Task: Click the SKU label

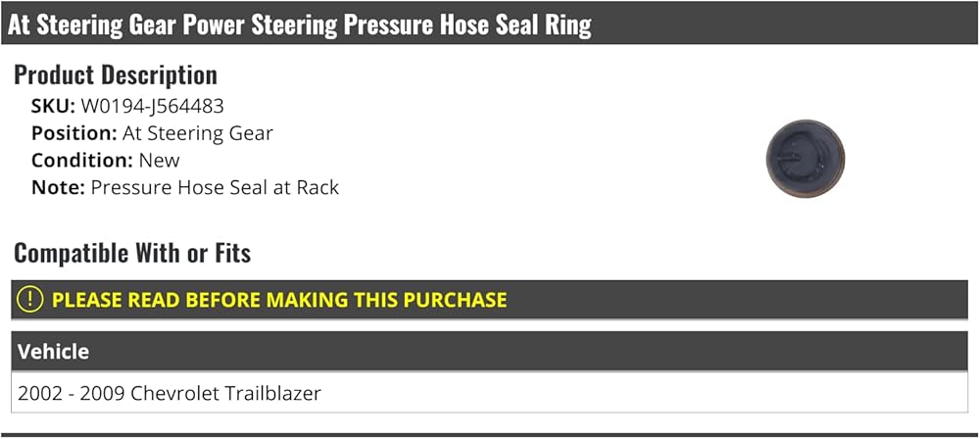Action: (x=53, y=106)
